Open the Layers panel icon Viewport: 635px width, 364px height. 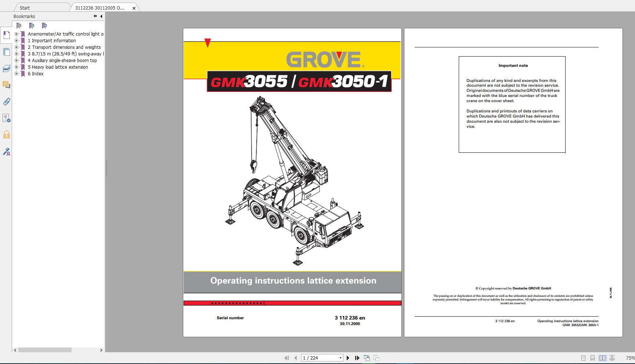6,69
